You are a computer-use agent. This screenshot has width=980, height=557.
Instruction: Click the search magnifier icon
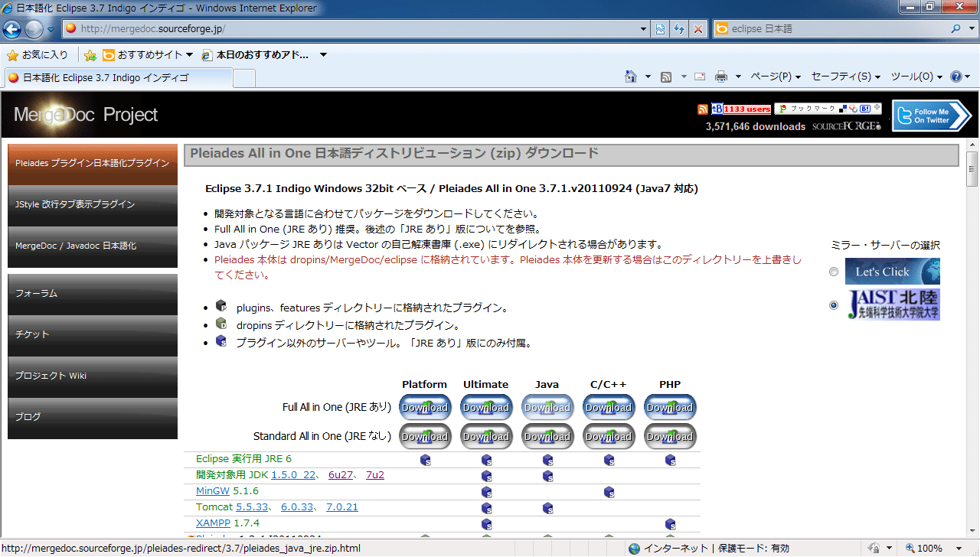(x=956, y=29)
